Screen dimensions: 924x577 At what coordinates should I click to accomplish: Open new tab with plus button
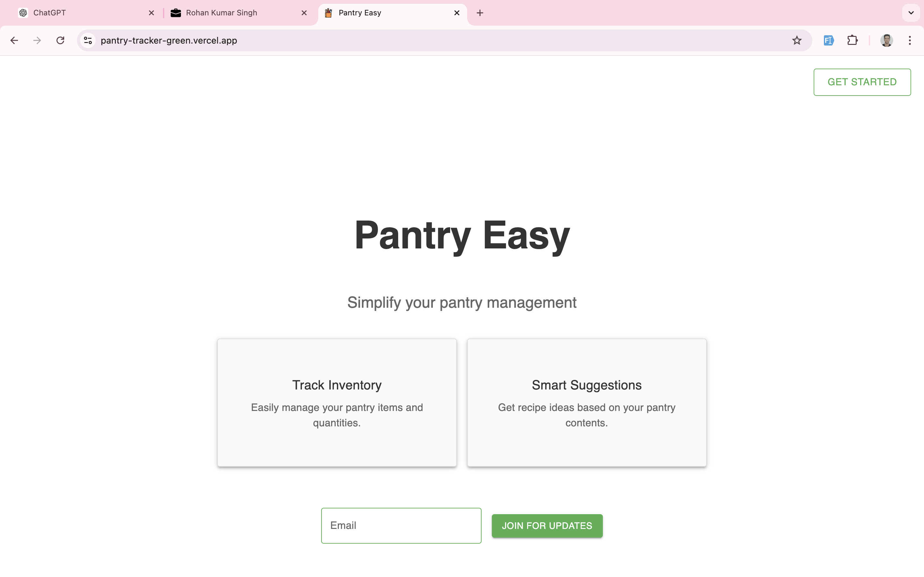479,13
